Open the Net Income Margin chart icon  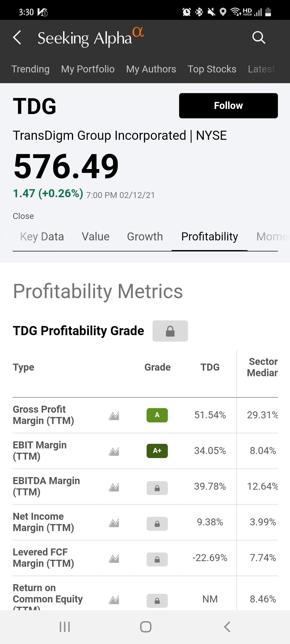pyautogui.click(x=114, y=523)
